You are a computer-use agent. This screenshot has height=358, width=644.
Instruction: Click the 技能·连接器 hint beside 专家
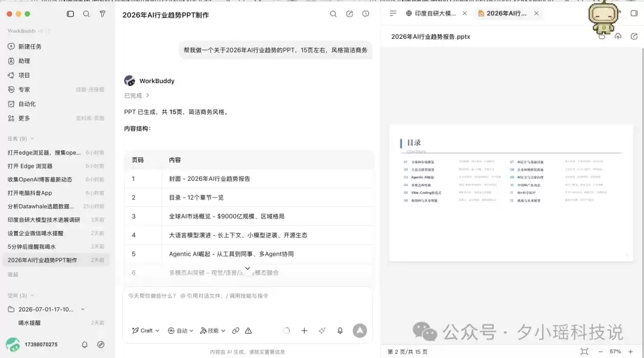click(x=90, y=90)
